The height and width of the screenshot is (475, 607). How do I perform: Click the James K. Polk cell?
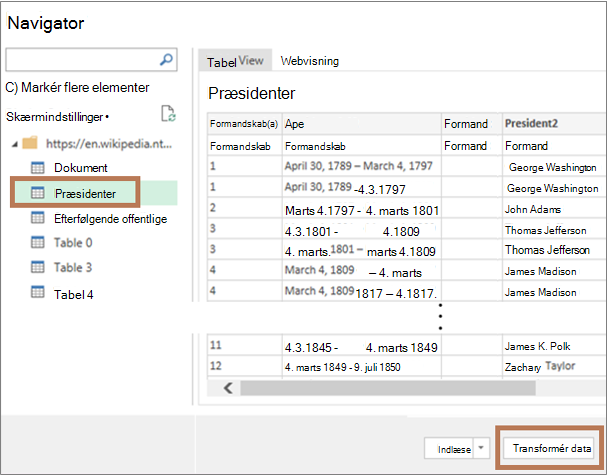(554, 346)
